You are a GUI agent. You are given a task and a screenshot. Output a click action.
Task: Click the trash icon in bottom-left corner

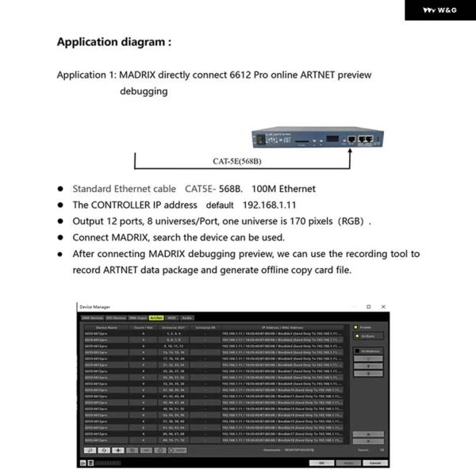(x=90, y=463)
